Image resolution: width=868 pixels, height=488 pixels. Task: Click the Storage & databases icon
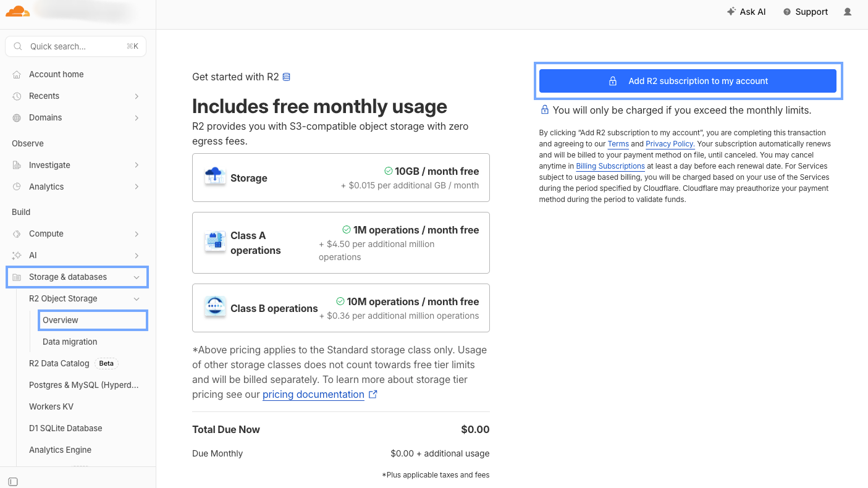(17, 277)
